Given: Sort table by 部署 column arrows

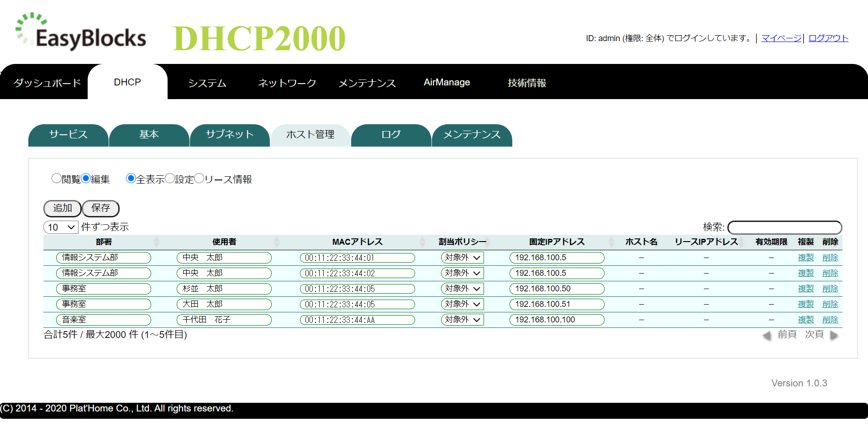Looking at the screenshot, I should [x=157, y=242].
